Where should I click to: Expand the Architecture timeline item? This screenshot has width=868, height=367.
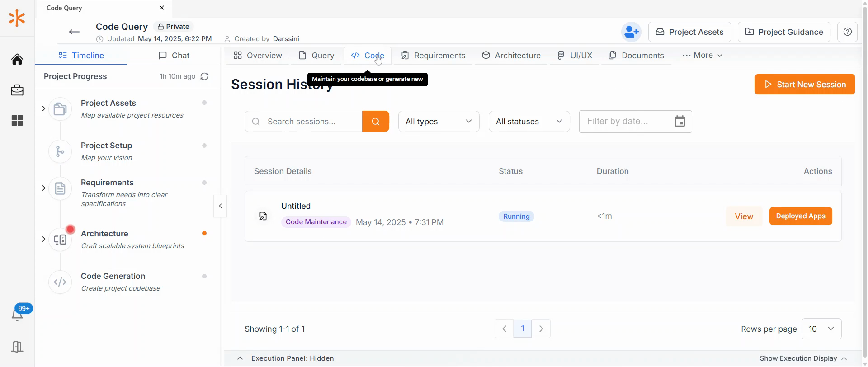43,239
